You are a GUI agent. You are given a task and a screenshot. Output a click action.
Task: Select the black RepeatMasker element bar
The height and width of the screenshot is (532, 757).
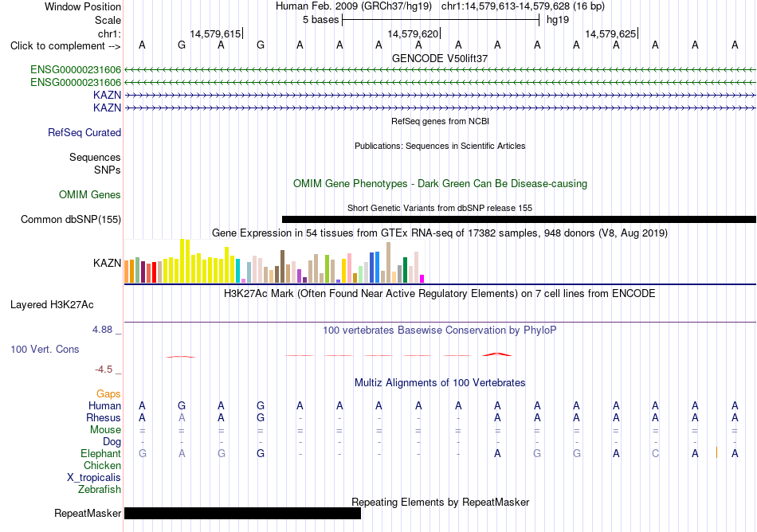click(x=242, y=513)
